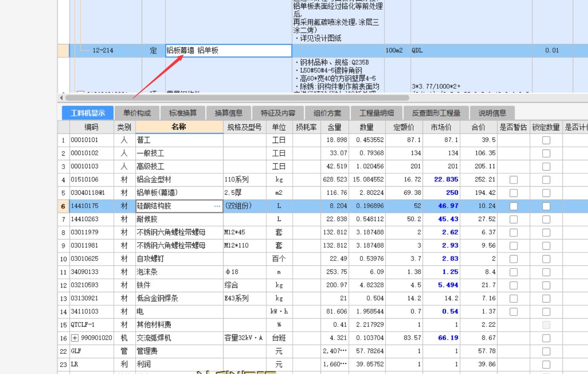
Task: Open the 反查图形工程量 tab
Action: click(436, 113)
